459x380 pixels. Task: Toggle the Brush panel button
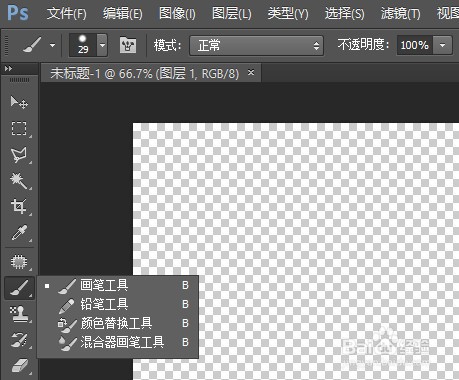click(x=128, y=45)
